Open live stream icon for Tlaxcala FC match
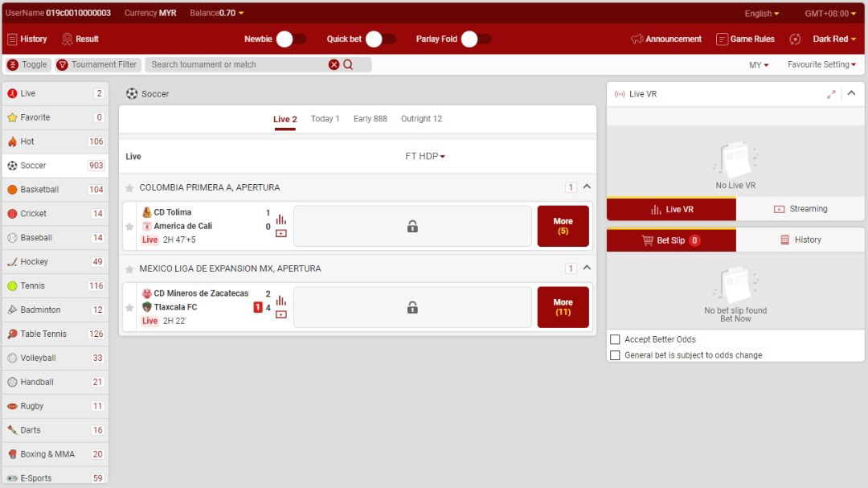The image size is (868, 488). 280,314
